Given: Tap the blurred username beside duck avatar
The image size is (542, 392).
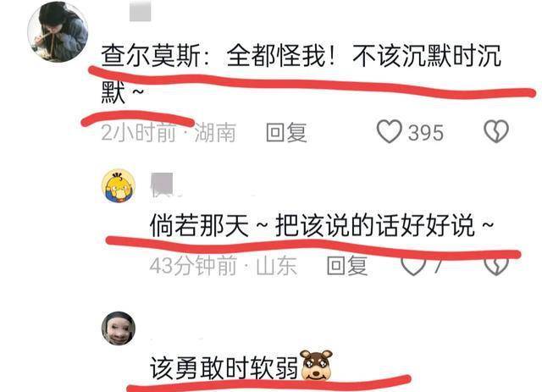Looking at the screenshot, I should [x=163, y=185].
